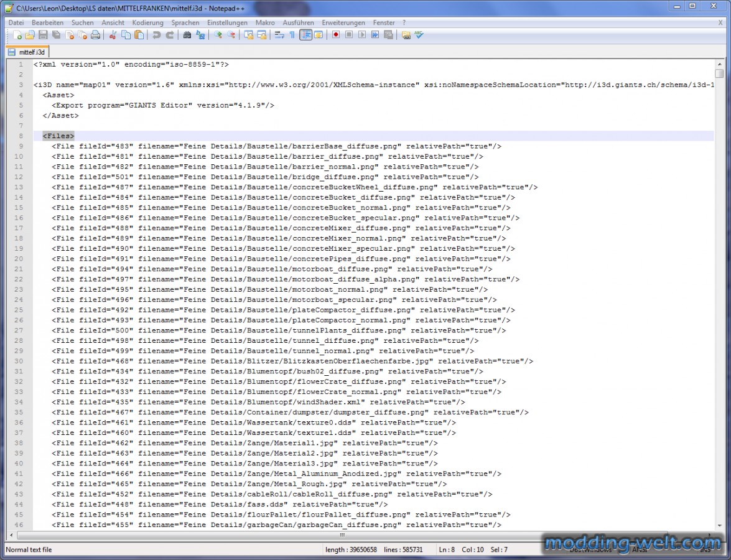This screenshot has width=731, height=560.
Task: Click the Stop Recording macro icon
Action: click(349, 35)
